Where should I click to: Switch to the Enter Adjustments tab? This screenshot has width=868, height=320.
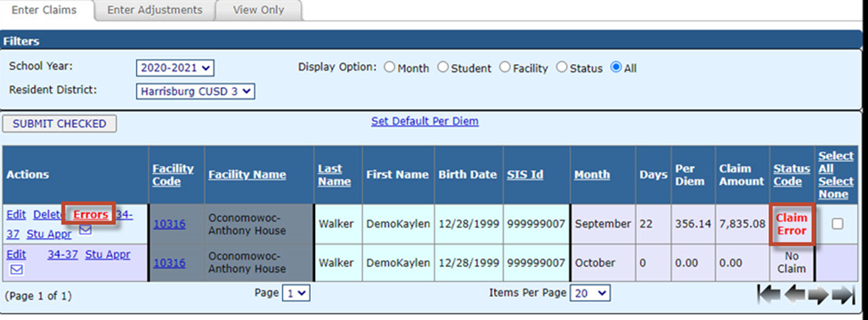pos(154,10)
